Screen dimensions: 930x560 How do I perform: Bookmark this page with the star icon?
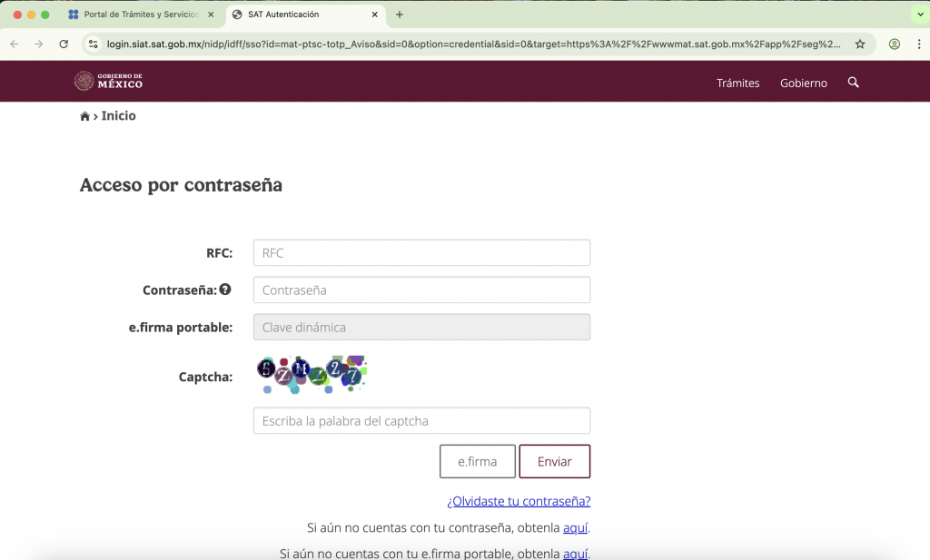tap(859, 44)
